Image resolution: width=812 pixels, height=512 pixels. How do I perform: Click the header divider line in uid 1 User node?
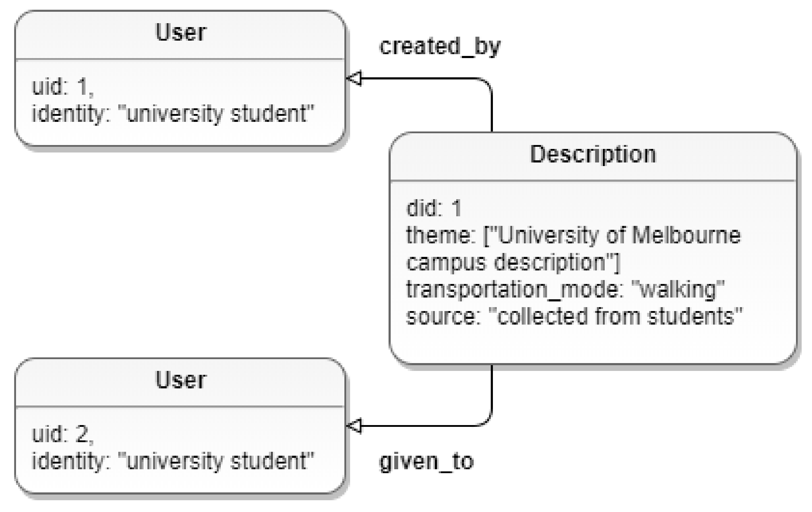pyautogui.click(x=181, y=59)
